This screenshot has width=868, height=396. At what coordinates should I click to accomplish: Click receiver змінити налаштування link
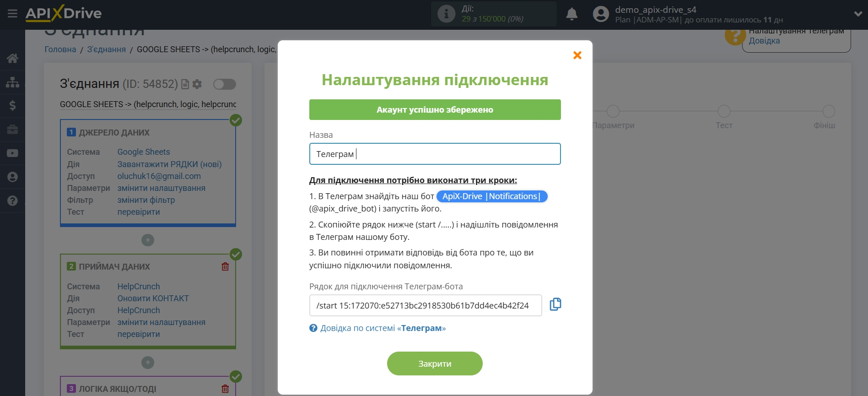161,322
